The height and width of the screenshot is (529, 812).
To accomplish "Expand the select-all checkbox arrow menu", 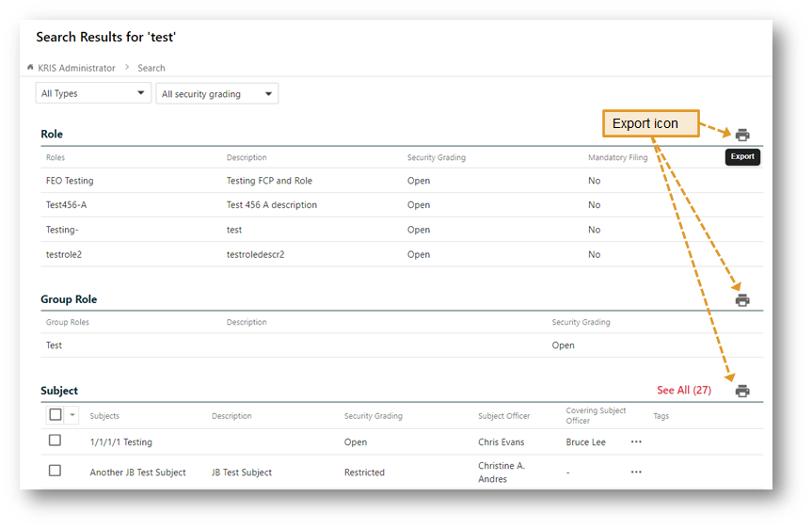I will pos(72,415).
